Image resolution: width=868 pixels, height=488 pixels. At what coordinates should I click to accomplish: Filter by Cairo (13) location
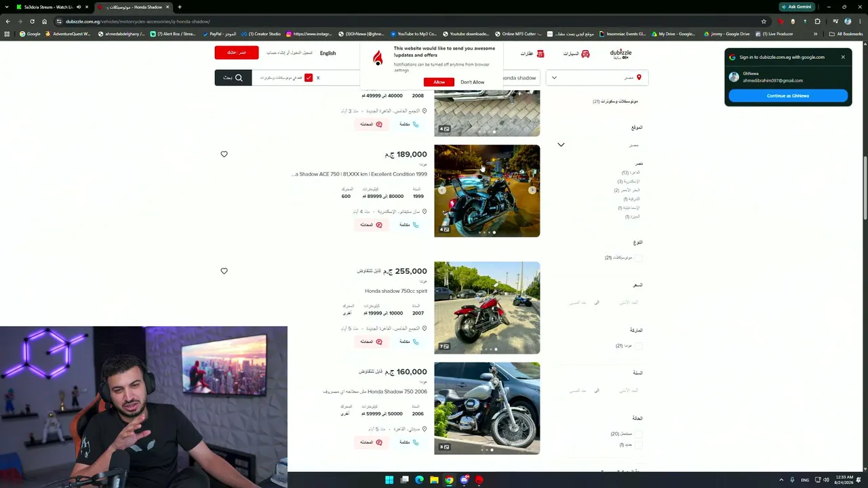click(631, 173)
